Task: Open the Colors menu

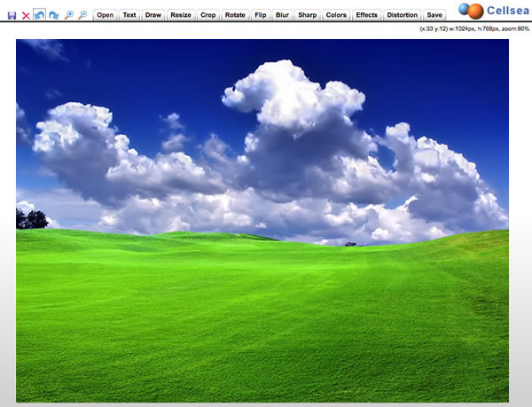Action: pos(336,15)
